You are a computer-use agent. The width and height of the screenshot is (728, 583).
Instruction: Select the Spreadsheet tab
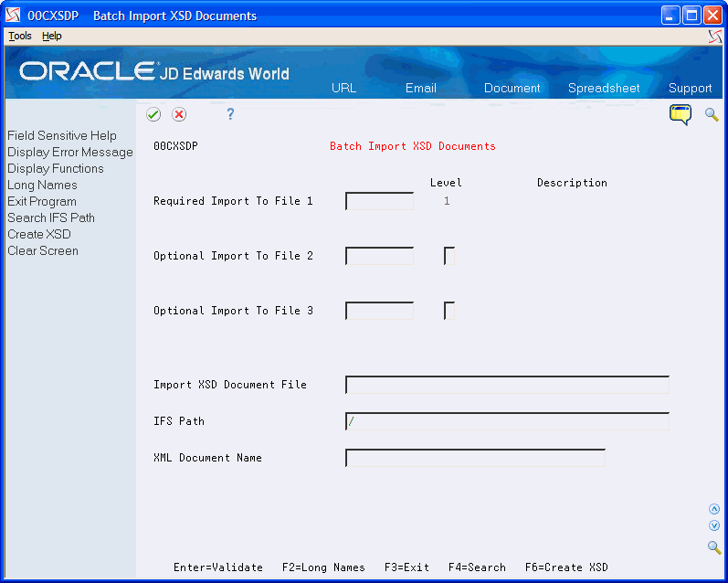click(x=604, y=89)
